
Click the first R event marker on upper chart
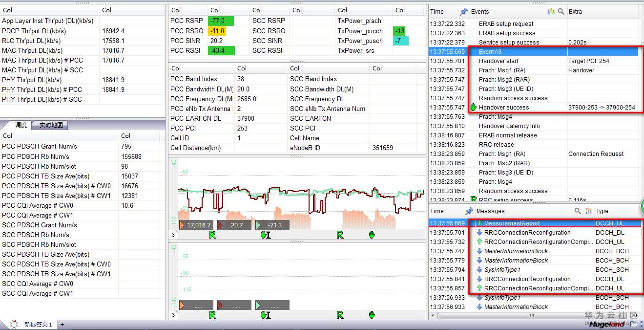point(212,235)
